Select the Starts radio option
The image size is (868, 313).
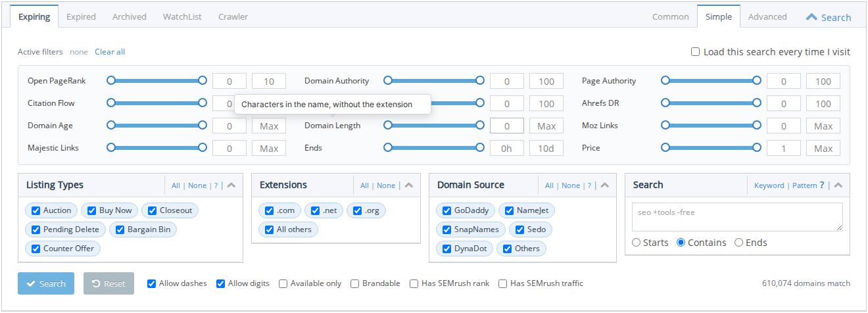[x=636, y=243]
